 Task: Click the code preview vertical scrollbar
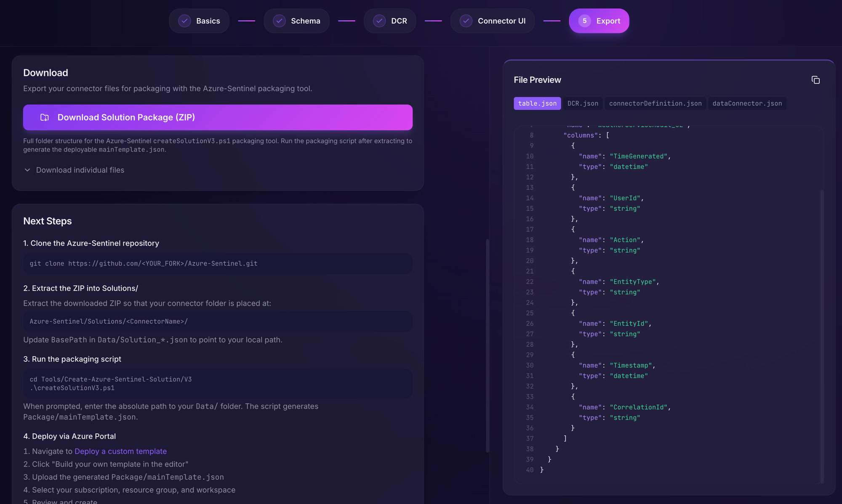coord(822,337)
